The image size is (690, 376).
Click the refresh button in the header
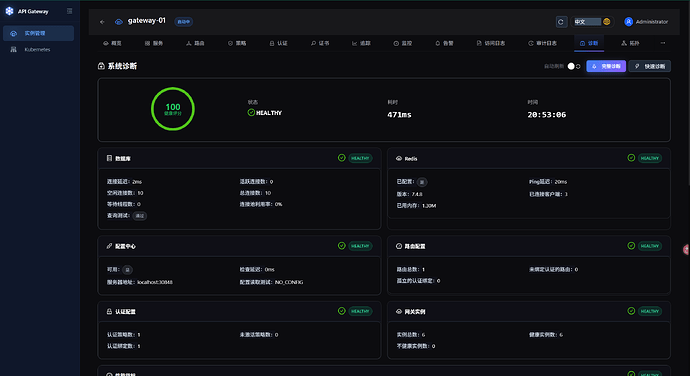point(561,22)
